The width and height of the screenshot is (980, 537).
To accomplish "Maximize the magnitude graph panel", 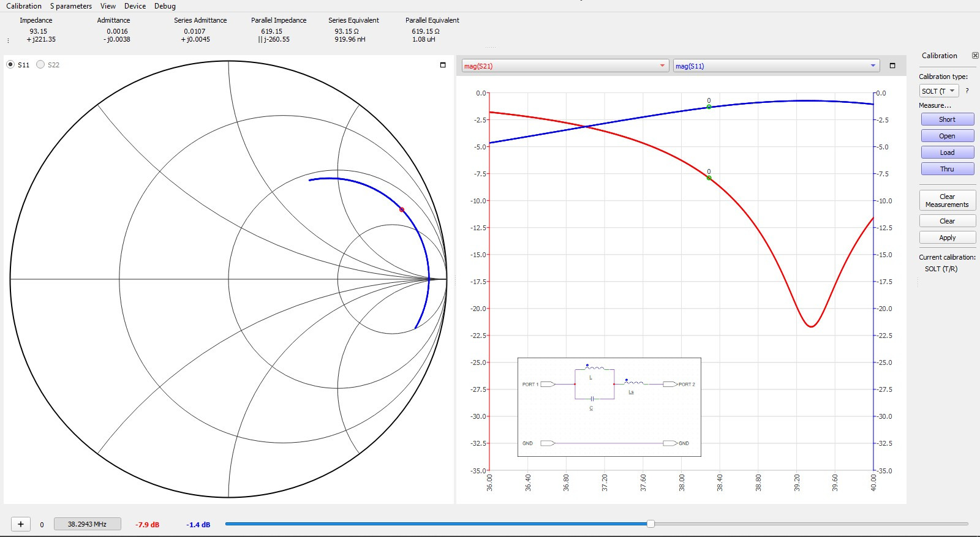I will [892, 66].
